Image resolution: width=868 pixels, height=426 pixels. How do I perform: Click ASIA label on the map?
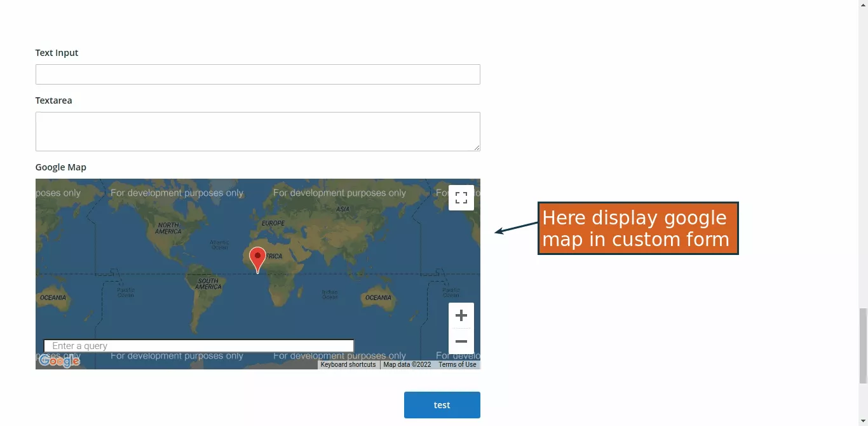(x=343, y=209)
